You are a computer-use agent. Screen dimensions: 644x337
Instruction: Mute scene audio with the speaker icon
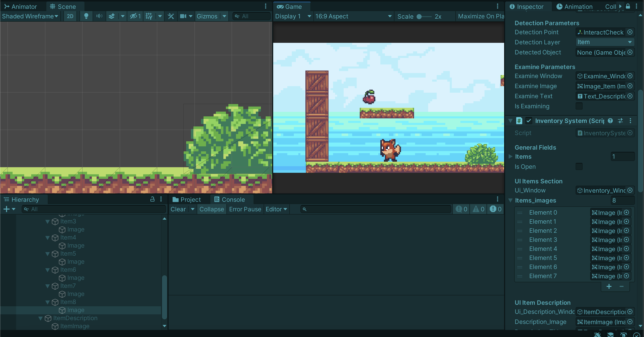pyautogui.click(x=99, y=16)
